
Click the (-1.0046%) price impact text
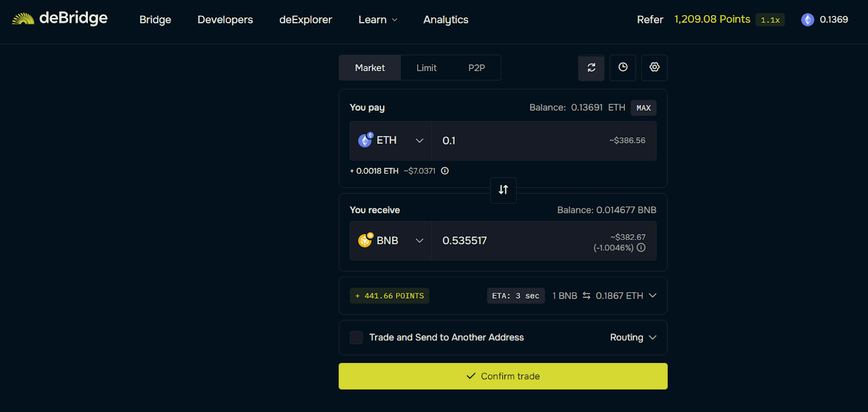(614, 248)
